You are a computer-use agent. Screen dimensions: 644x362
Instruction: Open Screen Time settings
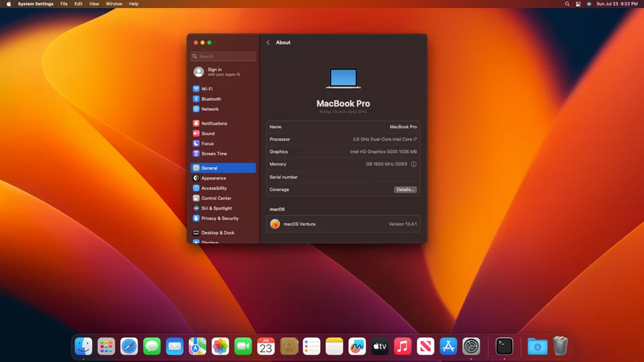point(223,154)
